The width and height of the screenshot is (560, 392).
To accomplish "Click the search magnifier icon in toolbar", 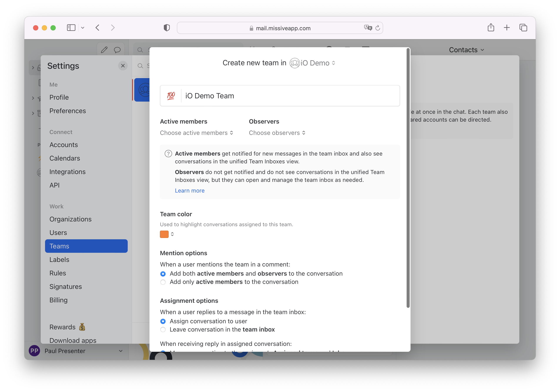I will pyautogui.click(x=140, y=50).
